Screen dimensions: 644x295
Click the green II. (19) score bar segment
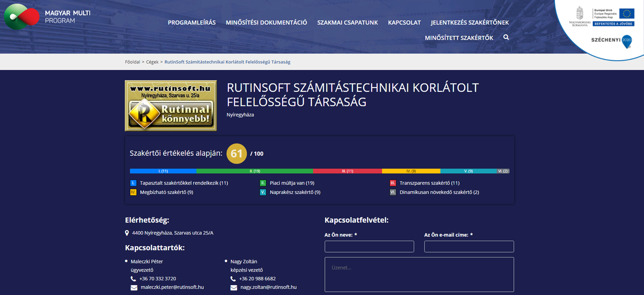pyautogui.click(x=255, y=171)
